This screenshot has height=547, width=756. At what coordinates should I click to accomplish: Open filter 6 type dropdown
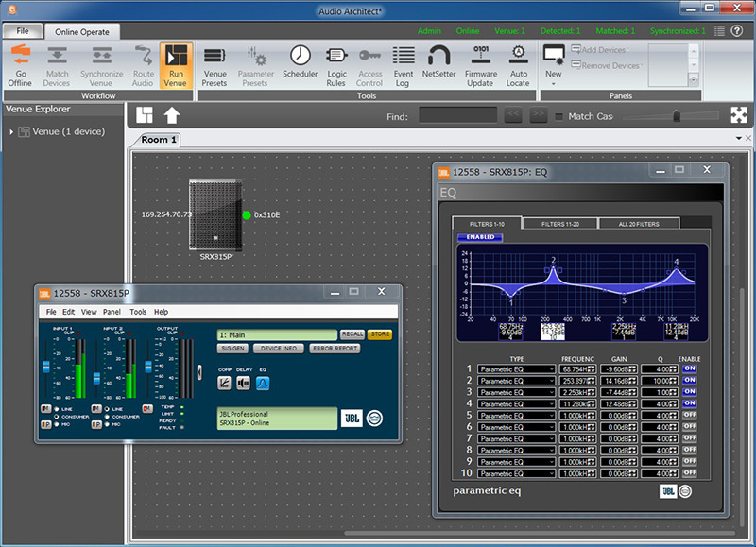pyautogui.click(x=516, y=427)
